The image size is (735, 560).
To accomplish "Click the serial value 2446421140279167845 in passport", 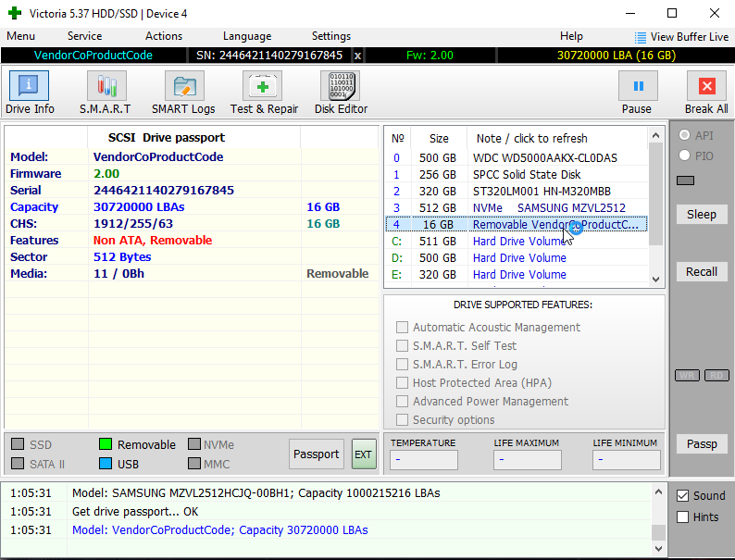I will tap(164, 191).
